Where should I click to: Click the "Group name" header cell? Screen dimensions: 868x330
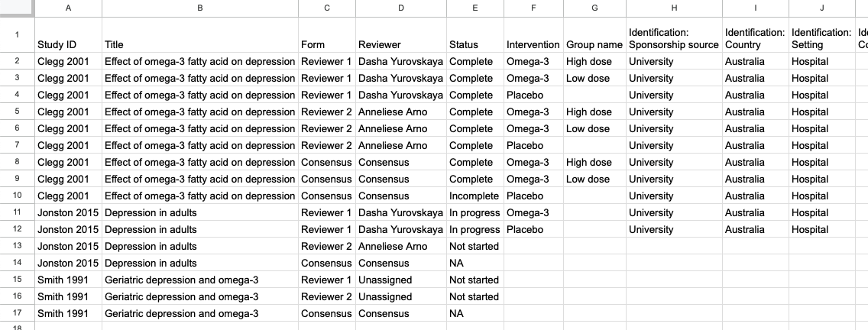[594, 44]
